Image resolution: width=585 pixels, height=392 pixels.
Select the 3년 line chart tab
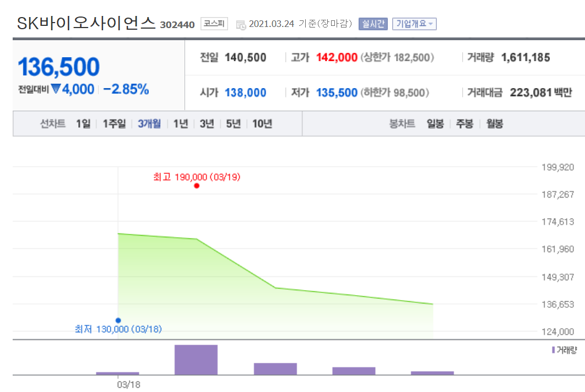207,123
